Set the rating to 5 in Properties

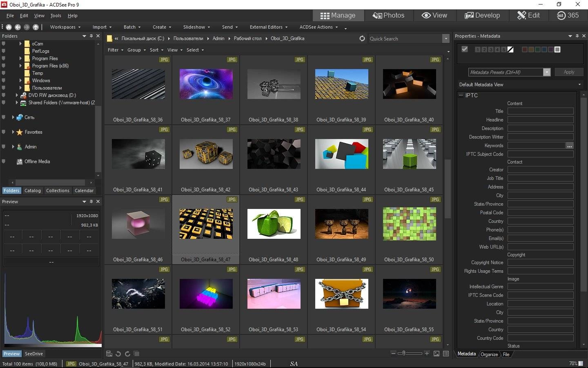504,49
